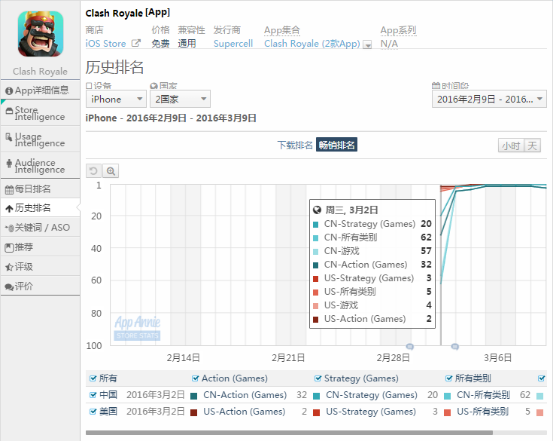Viewport: 554px width, 441px height.
Task: Open external link icon next to iOS Store
Action: click(x=136, y=43)
